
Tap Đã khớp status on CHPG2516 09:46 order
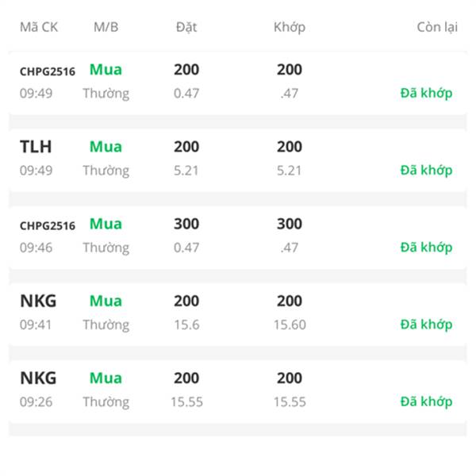(x=426, y=248)
